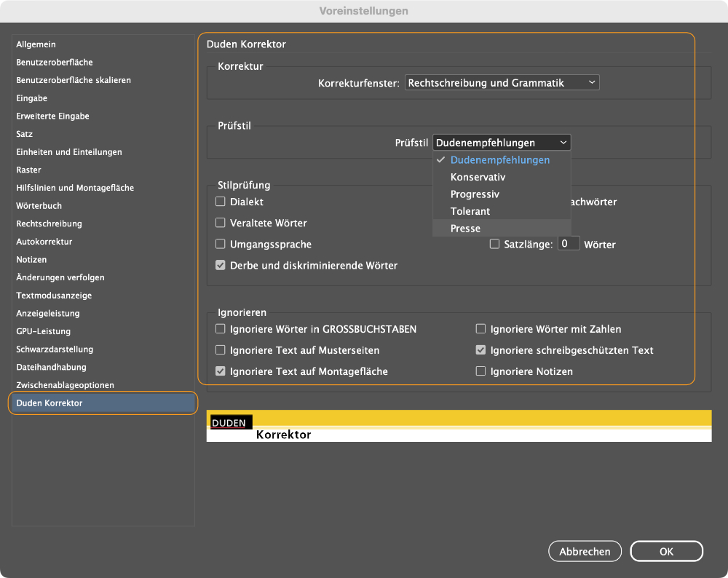Image resolution: width=728 pixels, height=578 pixels.
Task: Confirm settings with OK button
Action: (666, 551)
